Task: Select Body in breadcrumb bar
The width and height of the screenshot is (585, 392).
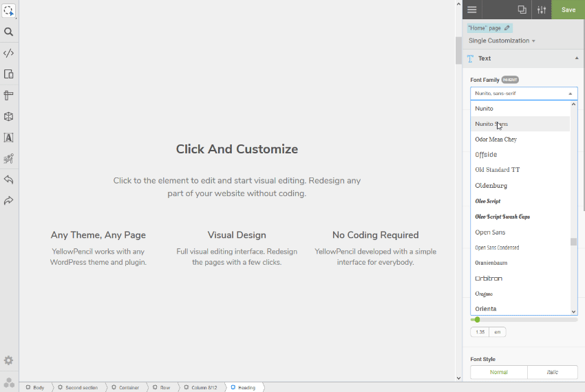Action: (x=35, y=387)
